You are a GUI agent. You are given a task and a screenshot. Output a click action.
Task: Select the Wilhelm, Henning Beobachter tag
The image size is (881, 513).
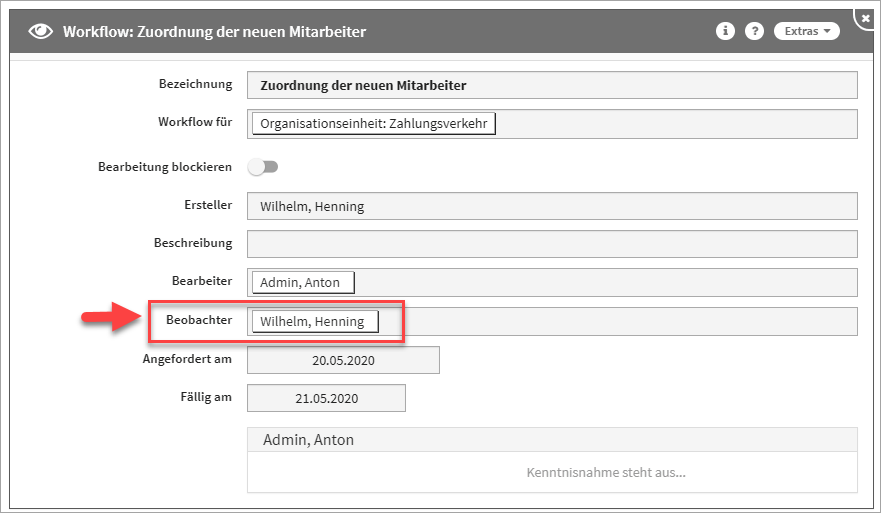315,321
